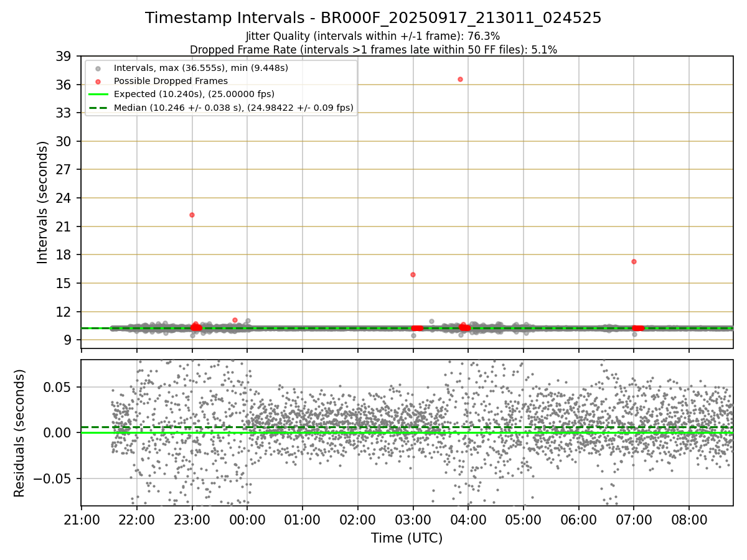Click the 27 y-axis tick label
This screenshot has height=560, width=747.
click(63, 170)
